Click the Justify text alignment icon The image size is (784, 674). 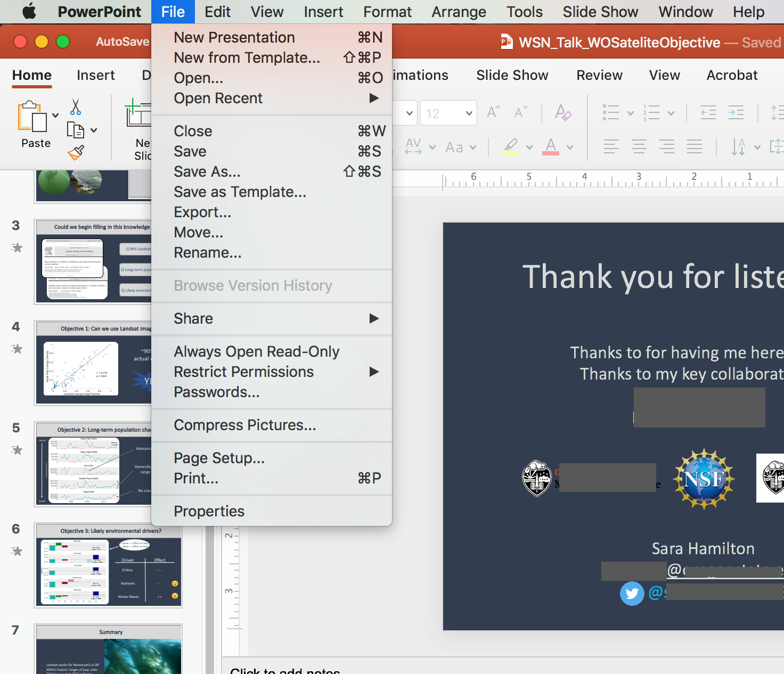[x=694, y=146]
